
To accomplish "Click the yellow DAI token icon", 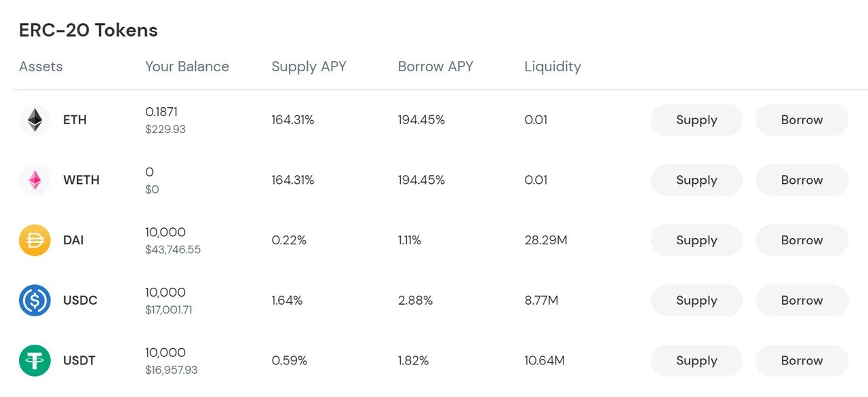I will [35, 240].
